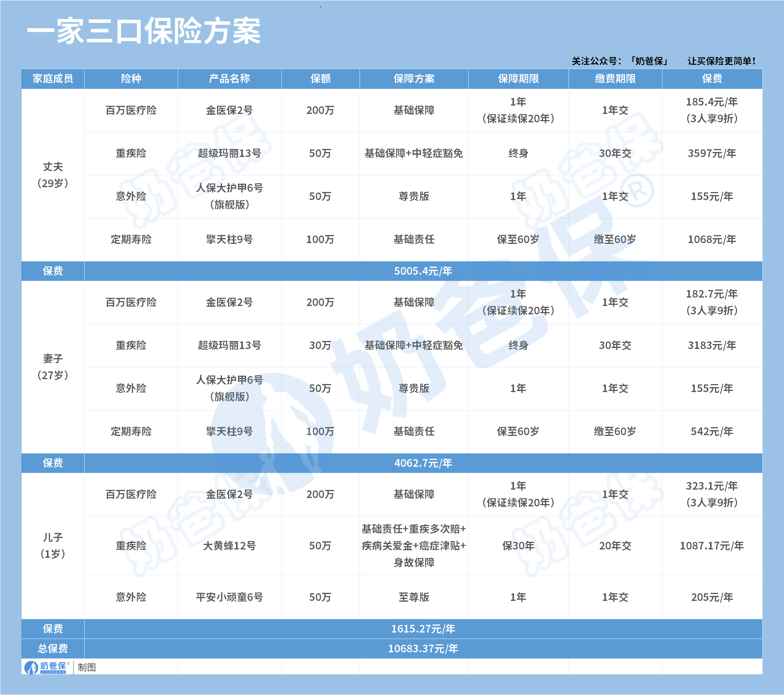
Task: Click the 1615.27元/年 subtotal row
Action: [423, 629]
